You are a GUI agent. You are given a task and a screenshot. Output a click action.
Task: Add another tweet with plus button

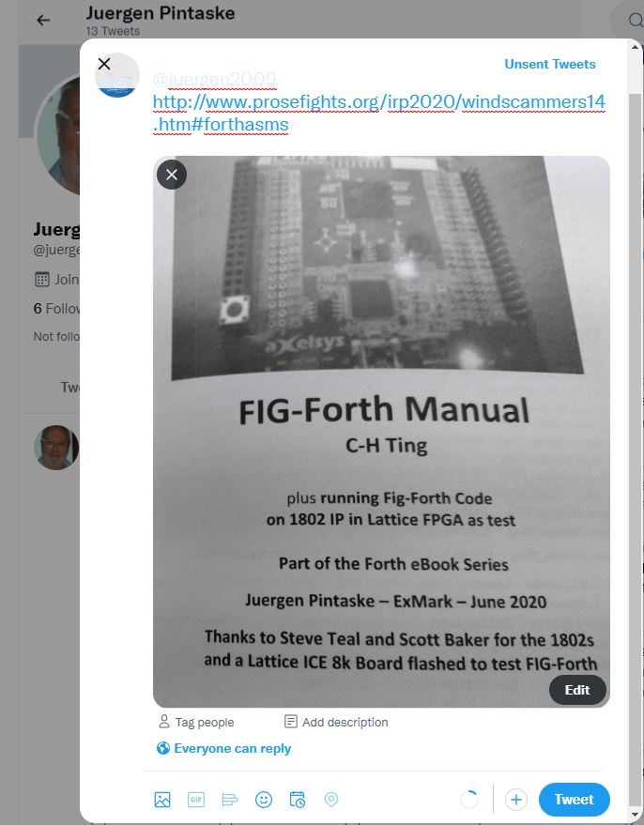pos(516,800)
